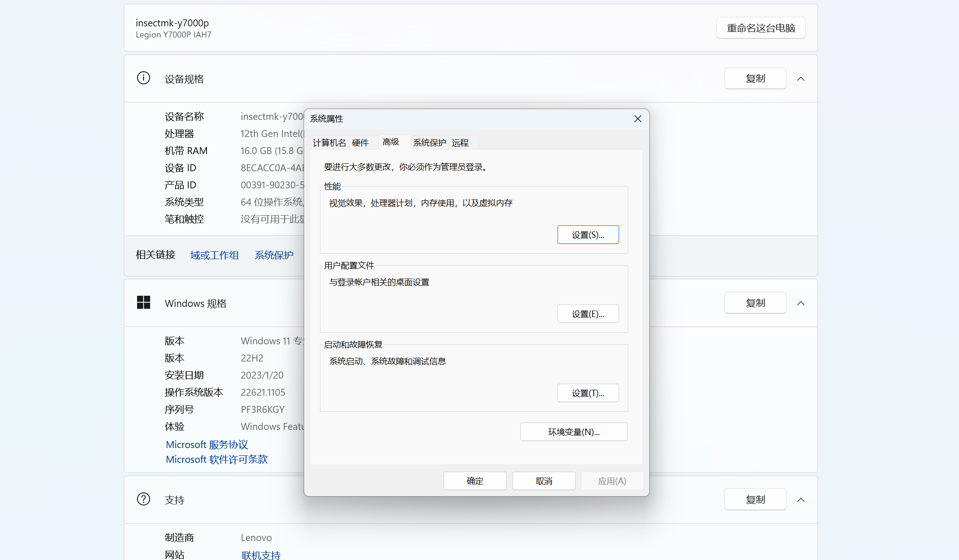Click the 安装日期 label

click(184, 375)
